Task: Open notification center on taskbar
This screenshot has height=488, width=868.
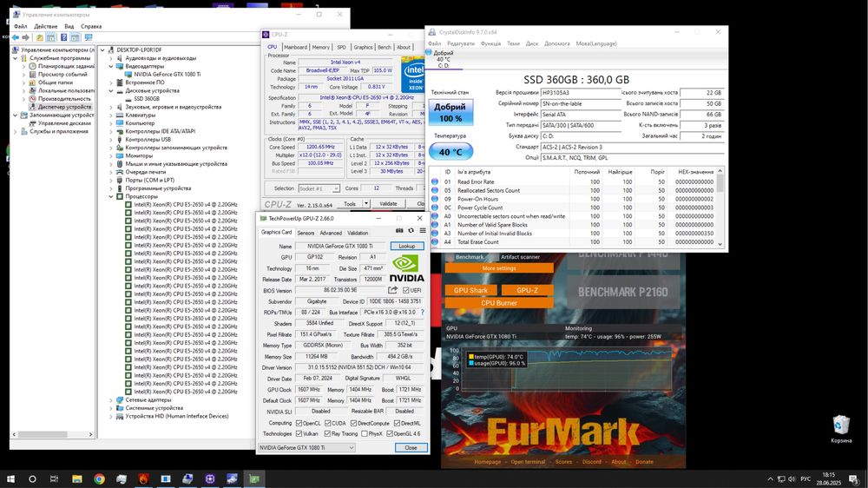Action: [x=853, y=479]
